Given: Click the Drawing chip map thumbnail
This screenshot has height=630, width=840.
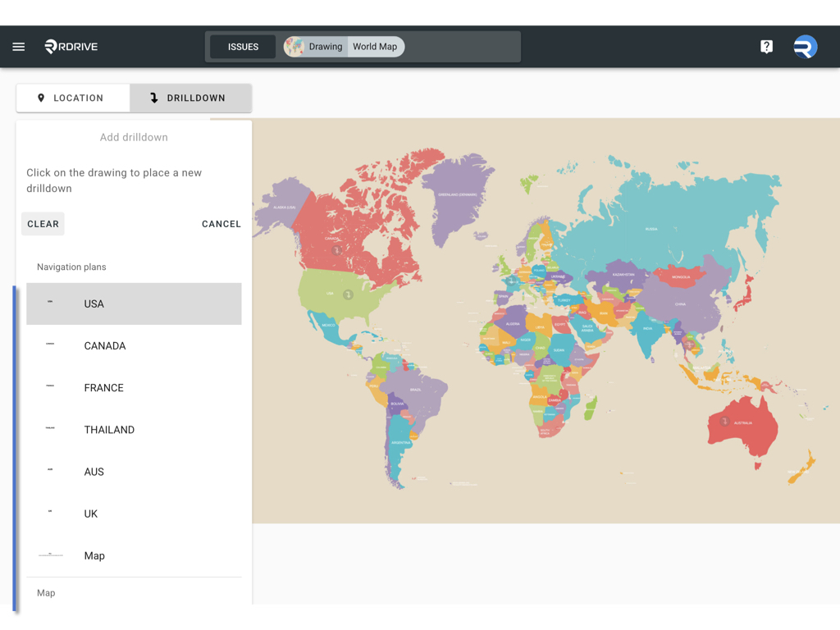Looking at the screenshot, I should 294,47.
